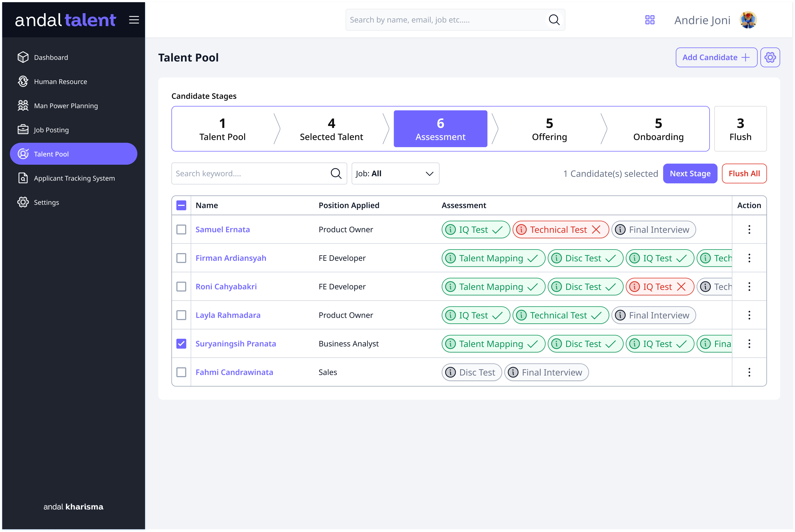Switch to Onboarding stage tab

tap(658, 129)
